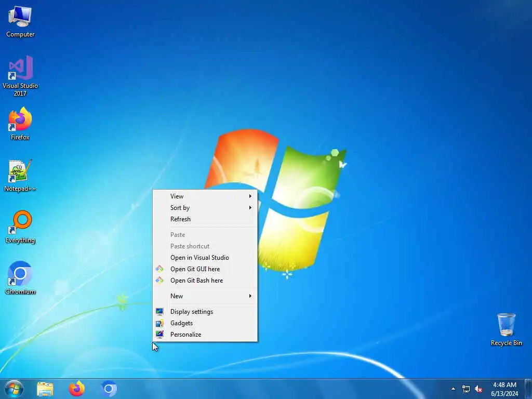This screenshot has width=532, height=399.
Task: Expand the New submenu
Action: 205,296
